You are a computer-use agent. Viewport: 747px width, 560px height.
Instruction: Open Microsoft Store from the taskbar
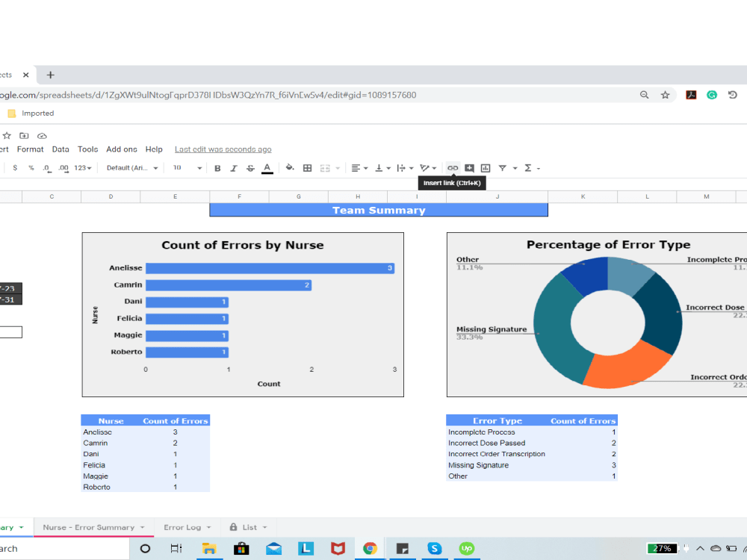pyautogui.click(x=241, y=549)
